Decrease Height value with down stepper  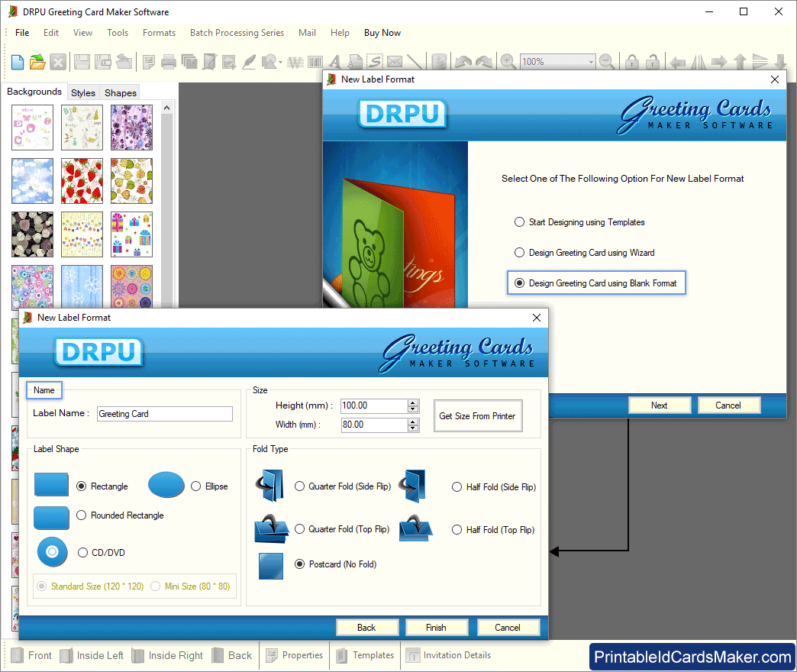point(413,409)
